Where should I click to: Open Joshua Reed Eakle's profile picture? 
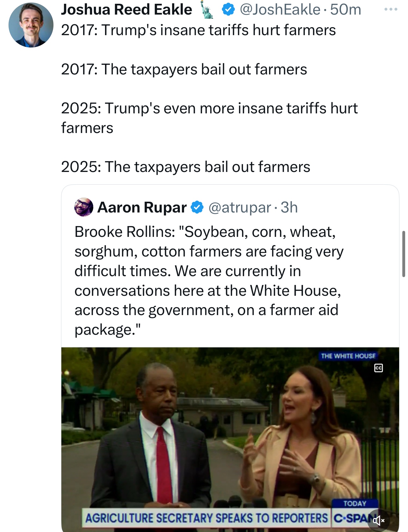[31, 25]
